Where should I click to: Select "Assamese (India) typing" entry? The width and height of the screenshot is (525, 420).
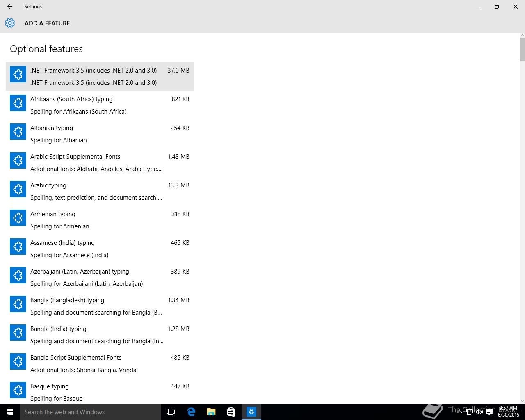[x=100, y=249]
